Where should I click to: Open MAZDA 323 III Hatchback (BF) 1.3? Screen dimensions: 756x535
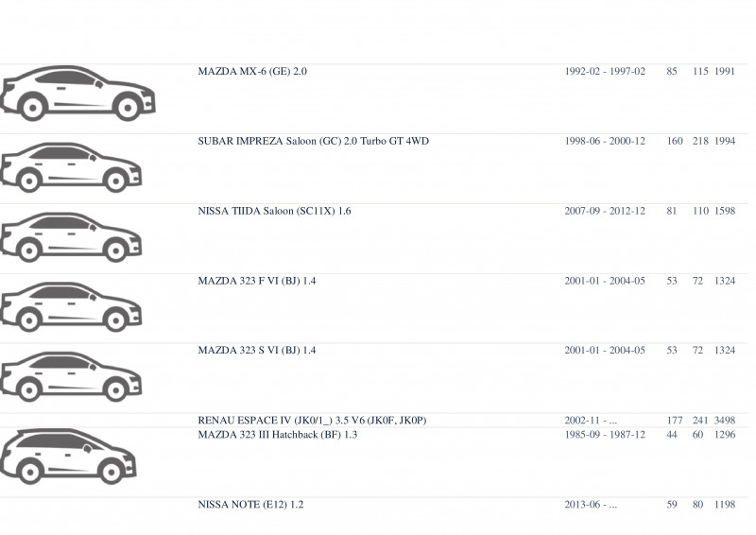[278, 435]
